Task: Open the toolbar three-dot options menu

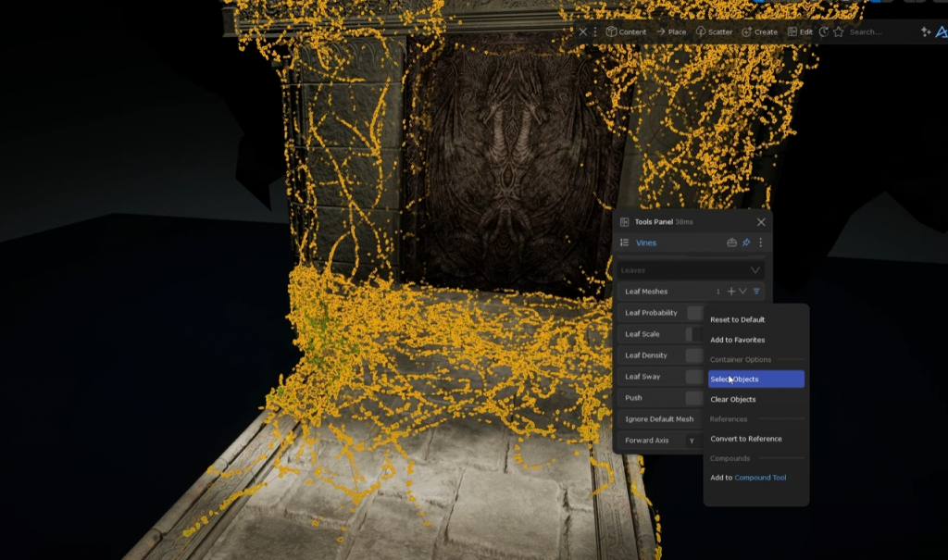Action: pyautogui.click(x=595, y=31)
